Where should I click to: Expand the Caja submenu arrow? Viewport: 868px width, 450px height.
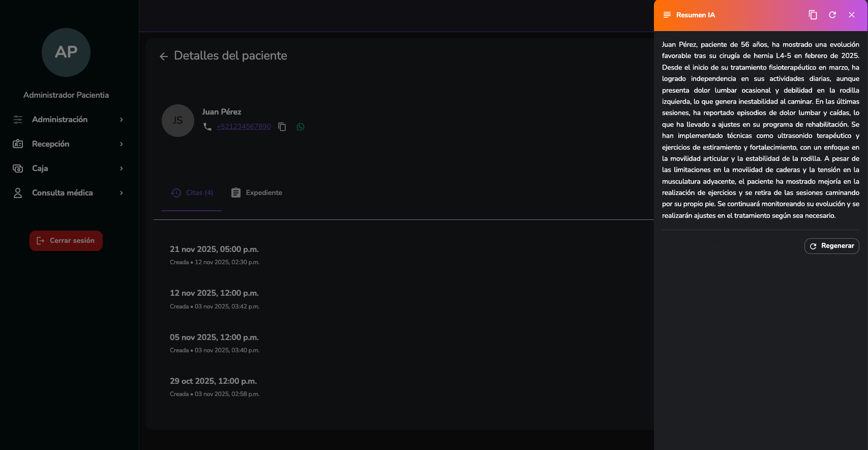point(122,168)
